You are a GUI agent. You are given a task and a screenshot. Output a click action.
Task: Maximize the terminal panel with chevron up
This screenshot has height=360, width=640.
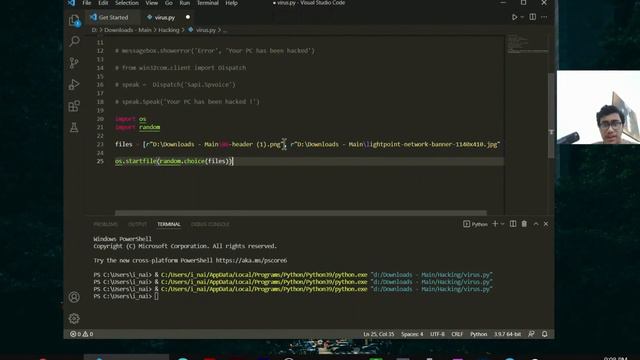click(536, 224)
